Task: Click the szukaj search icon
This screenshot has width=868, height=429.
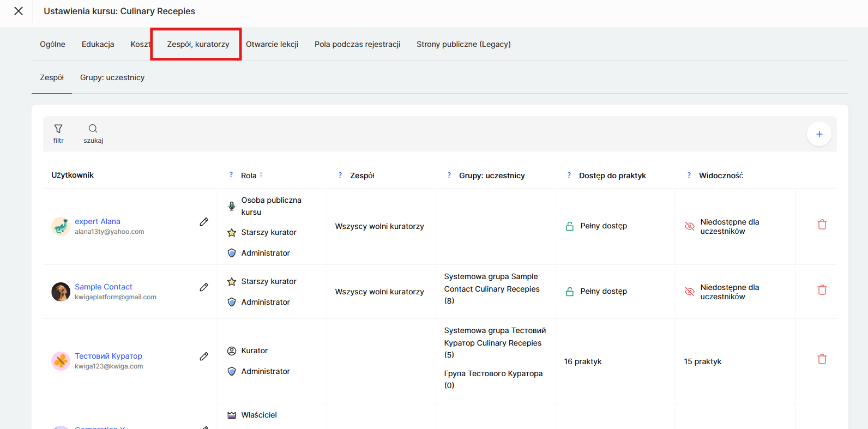Action: point(93,129)
